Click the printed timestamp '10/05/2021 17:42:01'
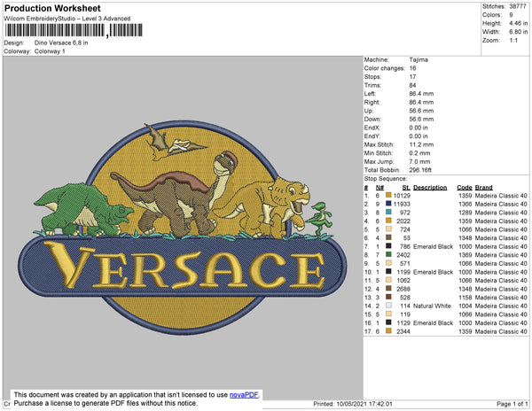 [x=364, y=404]
